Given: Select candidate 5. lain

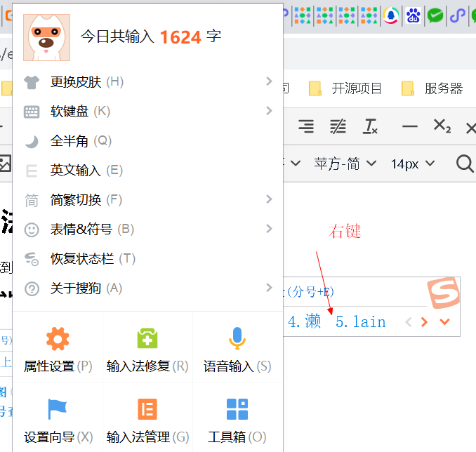Looking at the screenshot, I should (360, 321).
